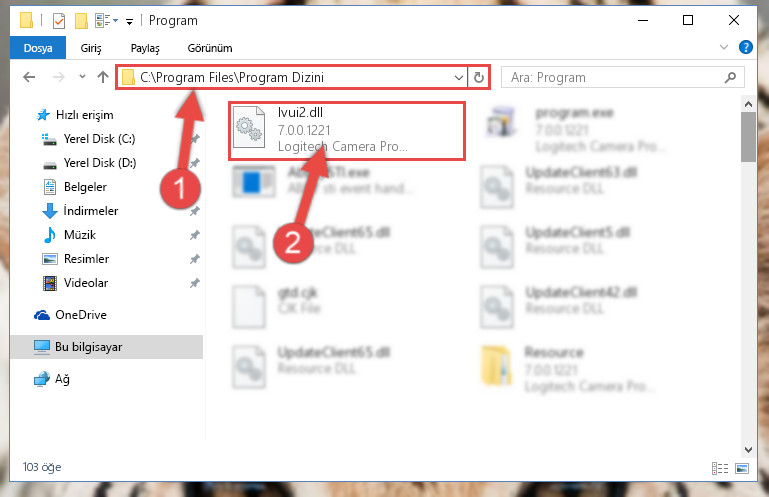Open the Dosya menu tab
This screenshot has width=769, height=497.
coord(38,48)
